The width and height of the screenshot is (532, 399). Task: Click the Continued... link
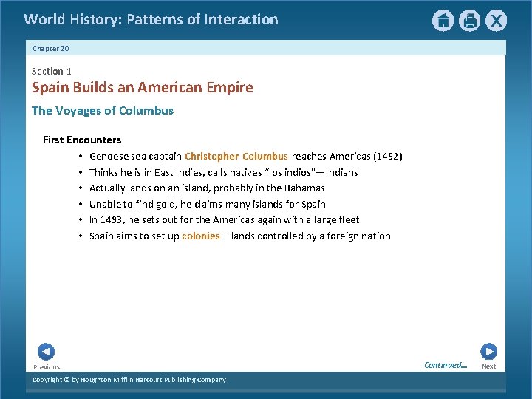[x=446, y=365]
